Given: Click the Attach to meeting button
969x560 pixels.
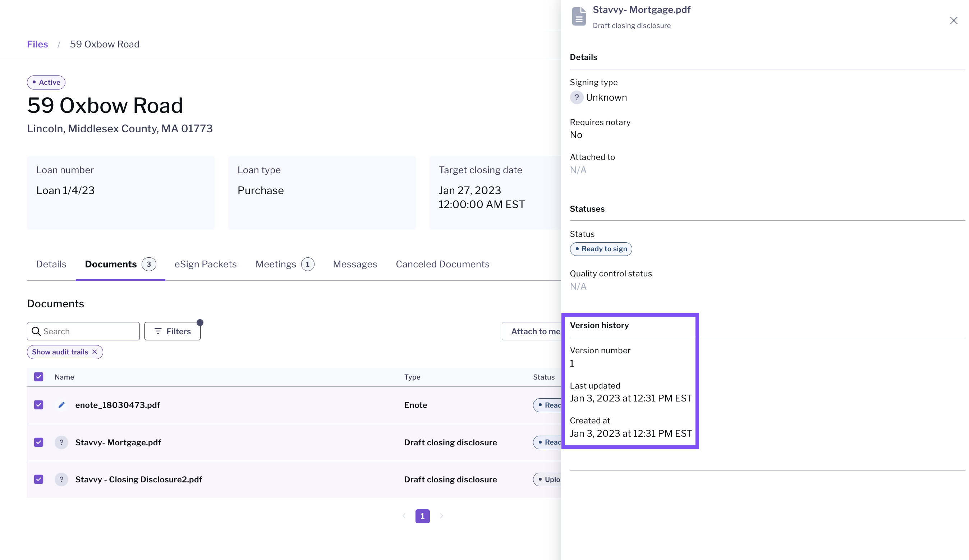Looking at the screenshot, I should click(x=532, y=331).
